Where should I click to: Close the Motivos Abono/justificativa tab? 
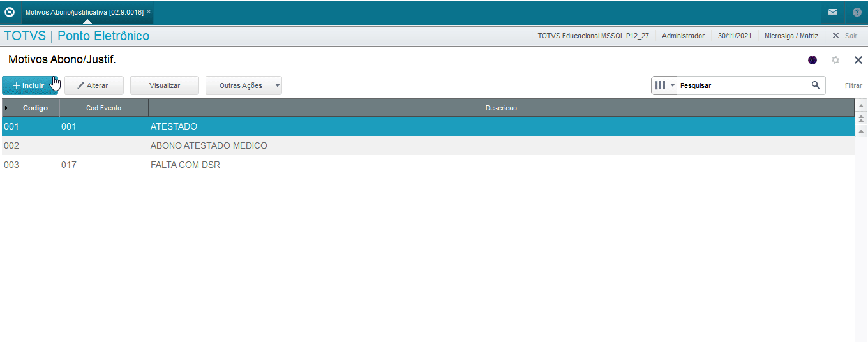tap(149, 12)
